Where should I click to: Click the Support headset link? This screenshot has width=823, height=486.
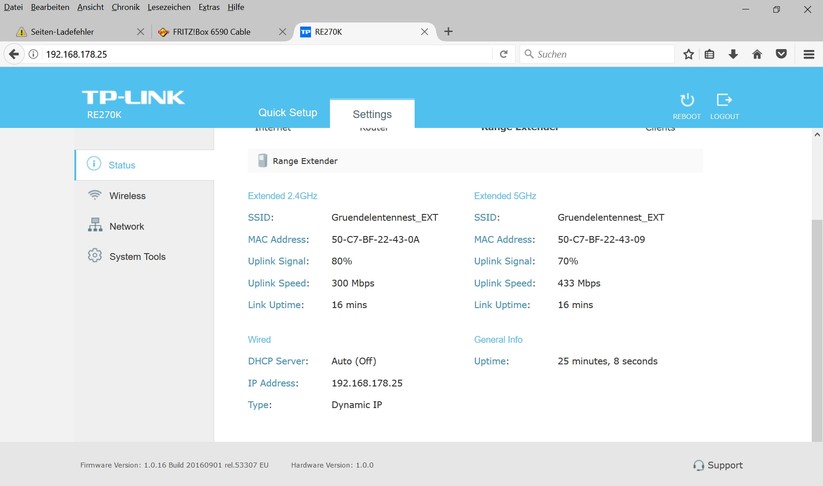[718, 465]
